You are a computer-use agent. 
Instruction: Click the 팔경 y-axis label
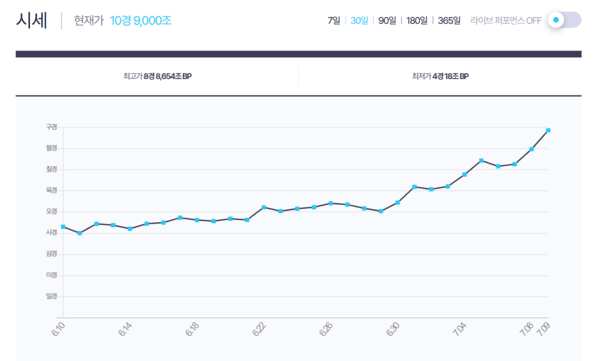52,148
